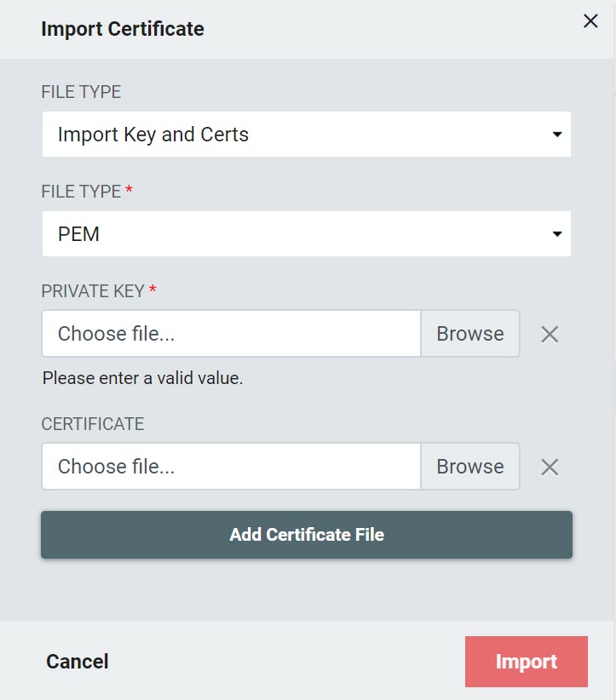Click Add Certificate File button

(307, 535)
